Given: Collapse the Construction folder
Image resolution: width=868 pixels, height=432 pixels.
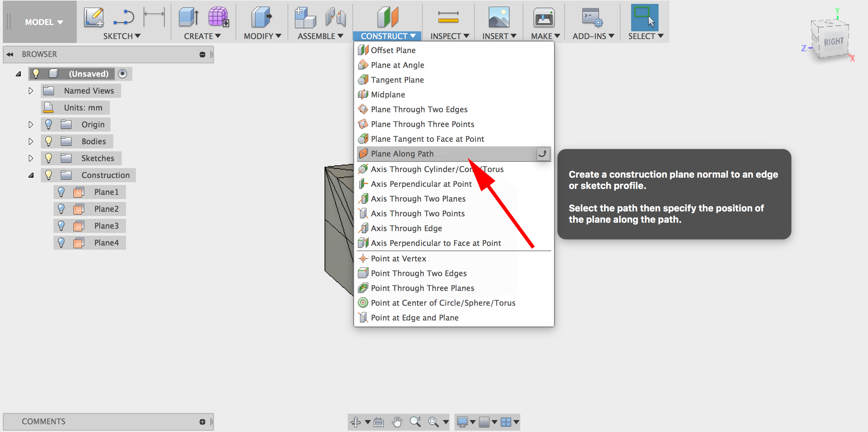Looking at the screenshot, I should point(31,175).
